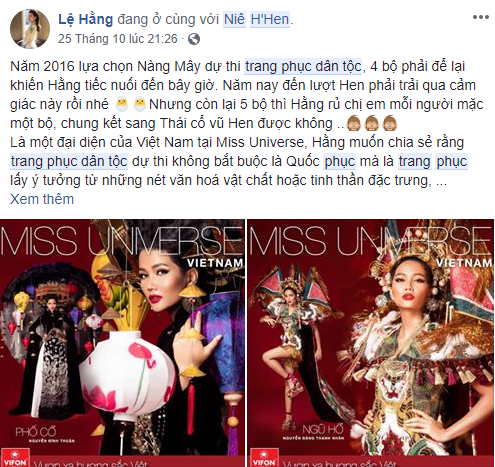Click highlighted trang phục dân tộc in second paragraph
Image resolution: width=495 pixels, height=467 pixels.
click(69, 161)
